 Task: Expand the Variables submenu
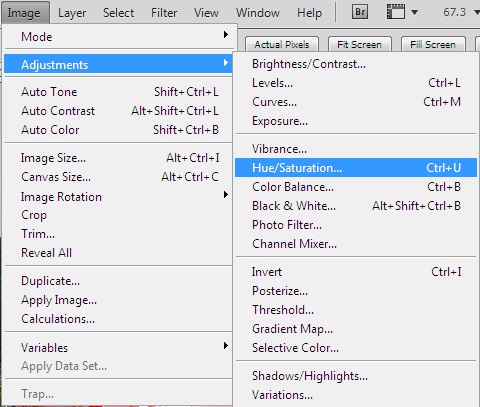118,348
